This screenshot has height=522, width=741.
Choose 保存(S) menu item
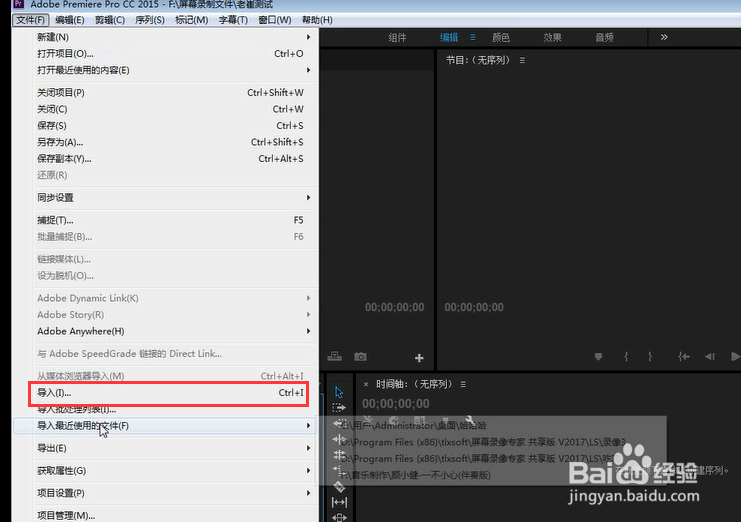pyautogui.click(x=170, y=126)
